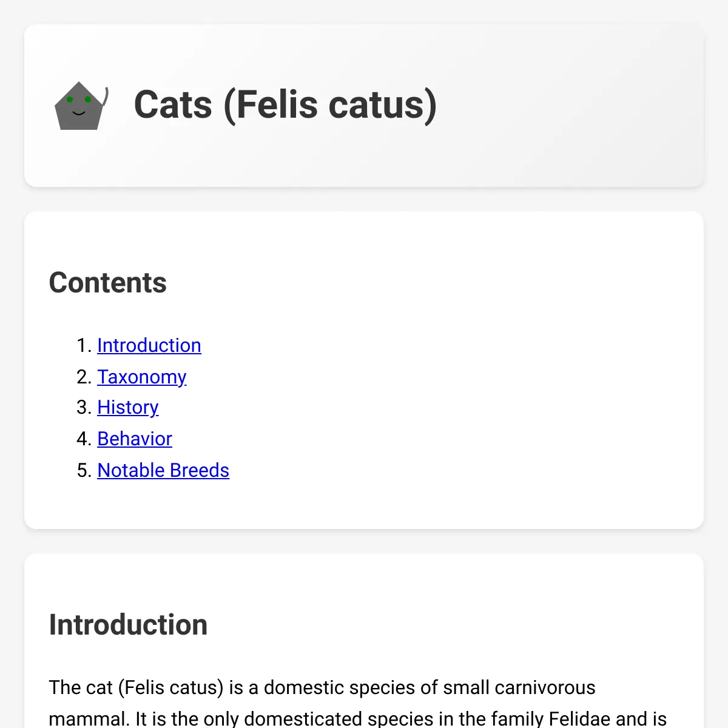Click list number 2 beside Taxonomy
The height and width of the screenshot is (728, 728).
coord(84,377)
